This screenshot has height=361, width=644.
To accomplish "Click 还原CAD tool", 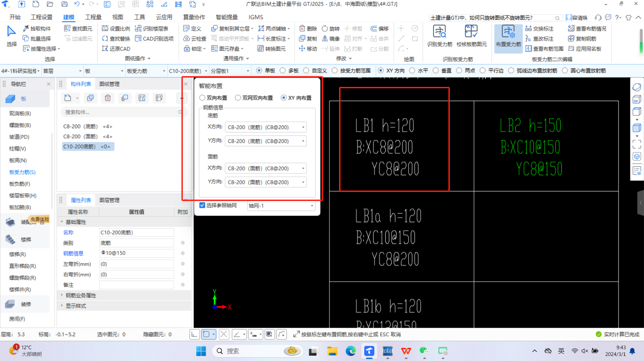I will point(116,49).
